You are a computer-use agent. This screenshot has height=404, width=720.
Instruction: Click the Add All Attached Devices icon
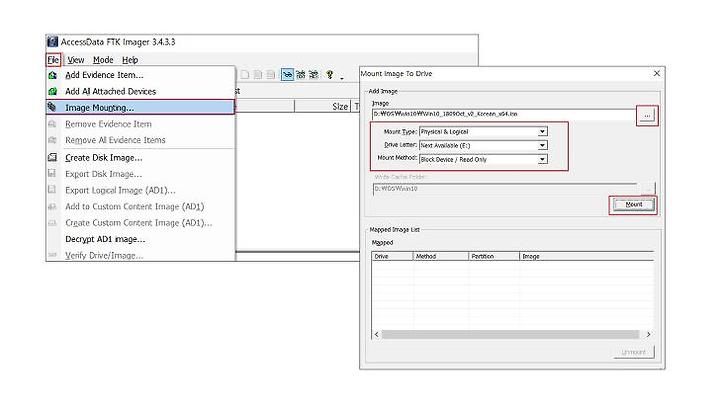[x=53, y=91]
